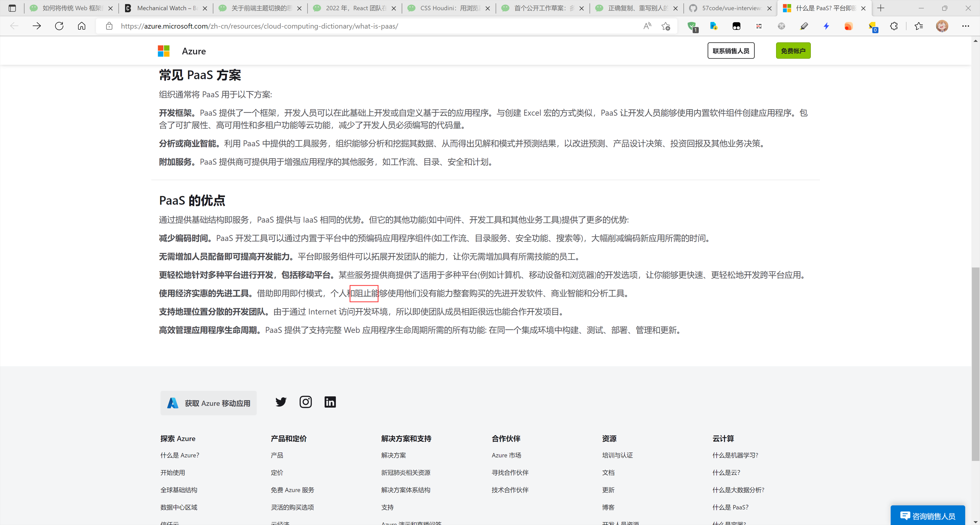Switch to the 57code/vue-interview tab
This screenshot has width=980, height=525.
click(x=730, y=8)
